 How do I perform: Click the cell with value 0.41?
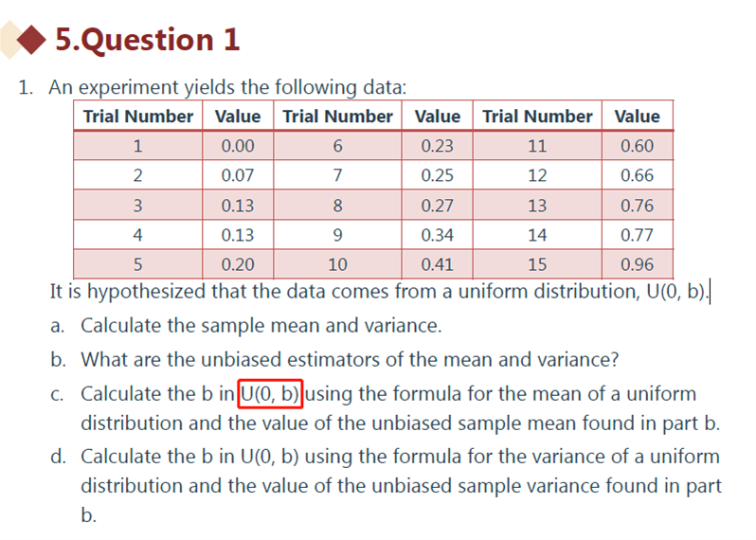[x=438, y=264]
